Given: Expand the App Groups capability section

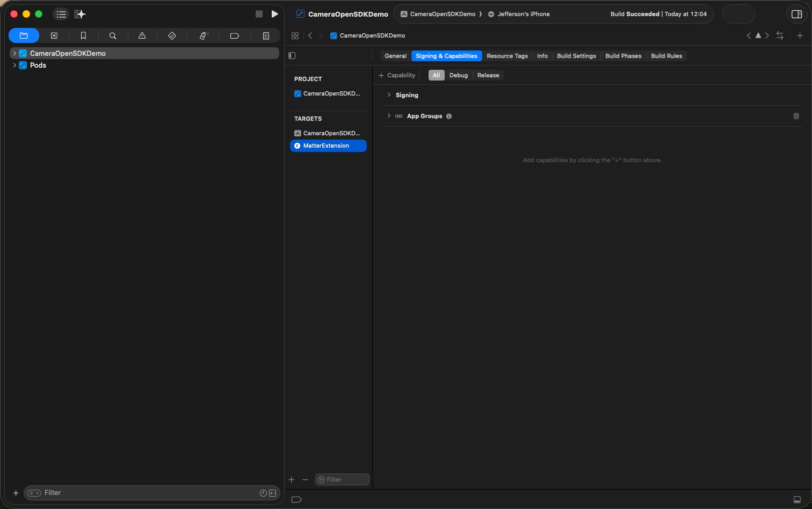Looking at the screenshot, I should pyautogui.click(x=389, y=116).
